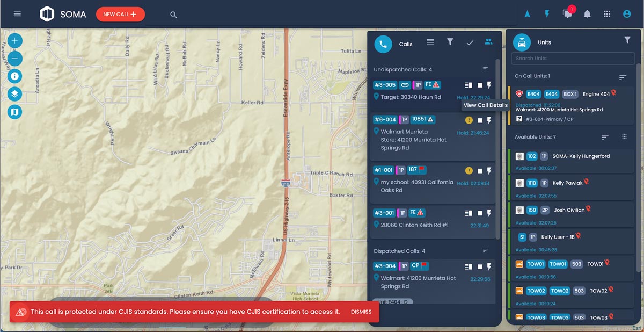The height and width of the screenshot is (332, 644).
Task: Toggle the square checkbox on call #1-001
Action: pos(480,171)
